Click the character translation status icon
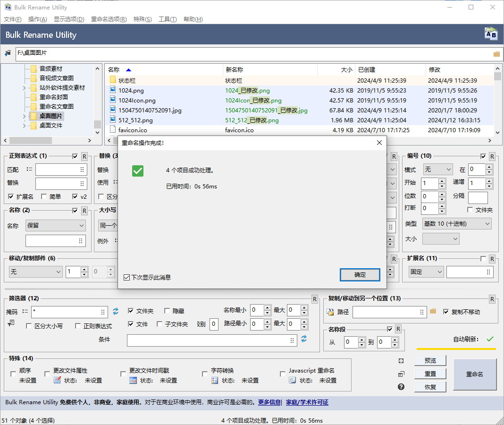The image size is (504, 425). (x=215, y=380)
